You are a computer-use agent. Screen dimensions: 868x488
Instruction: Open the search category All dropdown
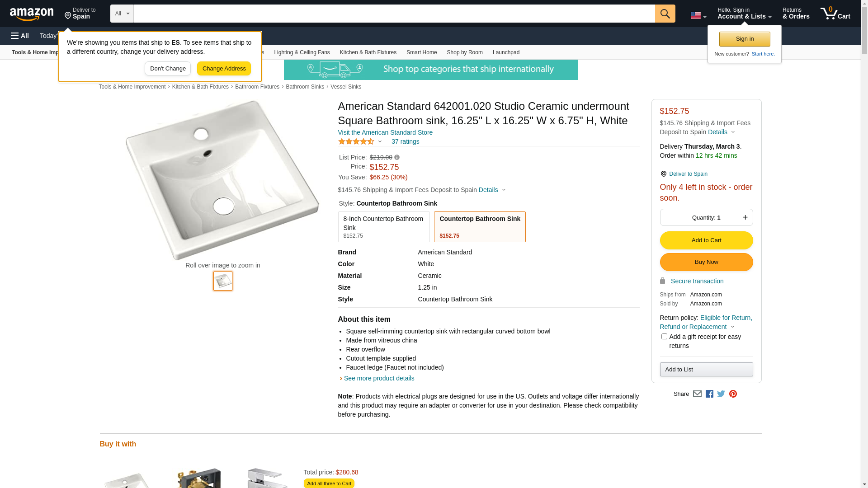(x=122, y=14)
